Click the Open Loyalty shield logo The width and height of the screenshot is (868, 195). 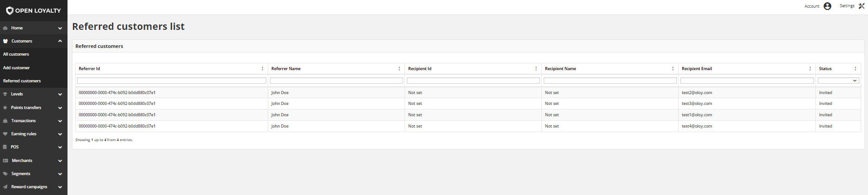(10, 10)
